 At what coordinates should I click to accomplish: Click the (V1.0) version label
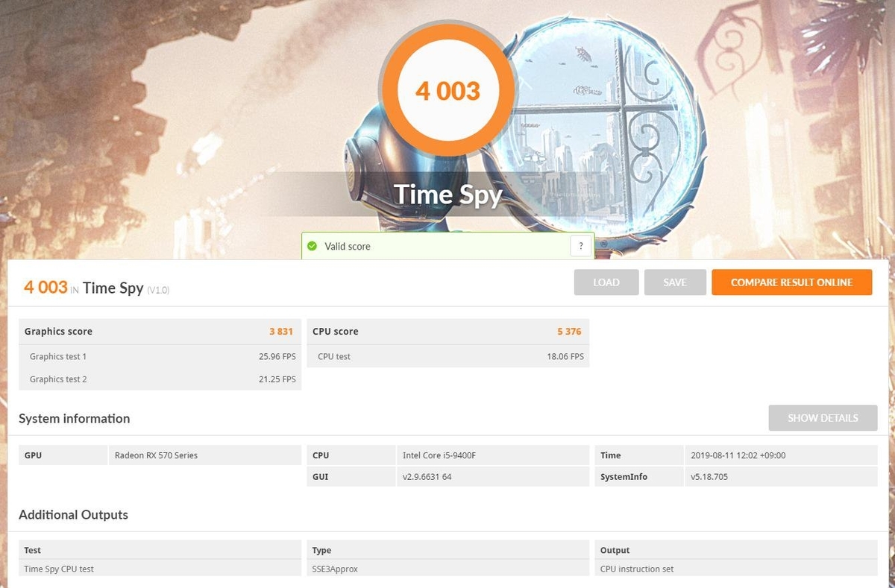tap(158, 290)
